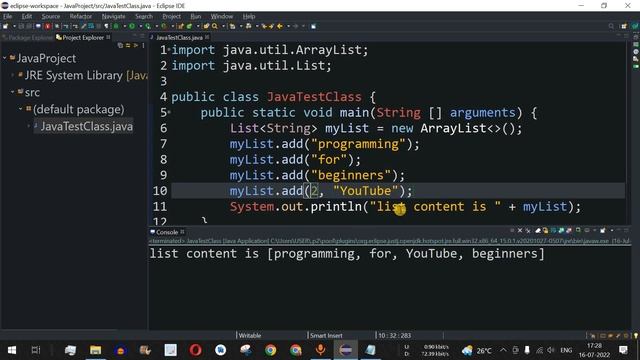Expand the JavaTestClass.java tree node
The height and width of the screenshot is (360, 640).
tap(29, 126)
